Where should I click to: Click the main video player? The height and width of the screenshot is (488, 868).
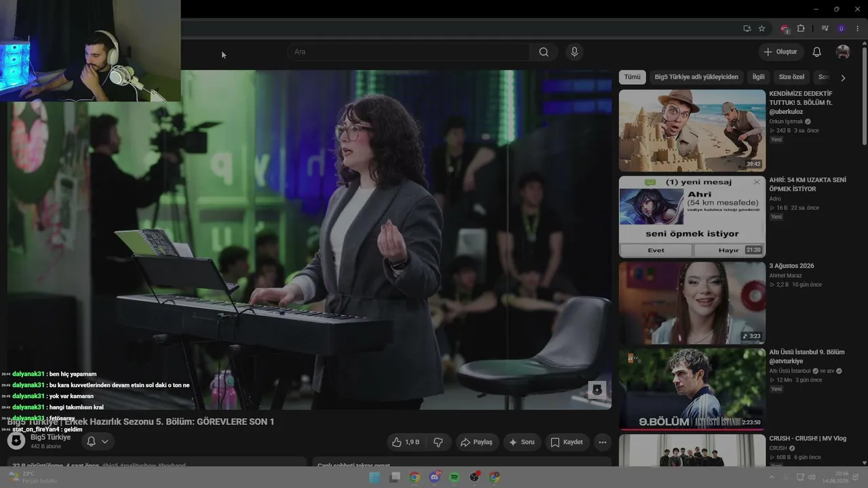tap(309, 240)
